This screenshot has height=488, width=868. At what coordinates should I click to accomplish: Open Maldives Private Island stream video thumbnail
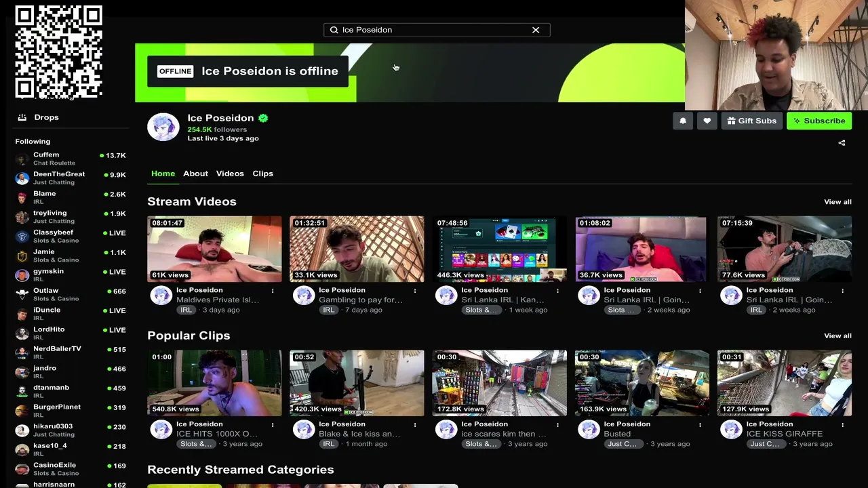point(214,249)
